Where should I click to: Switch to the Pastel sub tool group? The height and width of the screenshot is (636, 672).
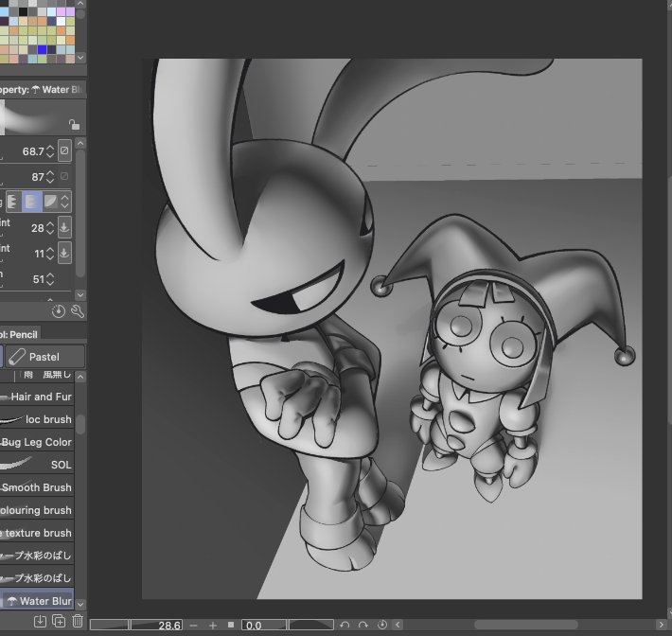coord(45,357)
